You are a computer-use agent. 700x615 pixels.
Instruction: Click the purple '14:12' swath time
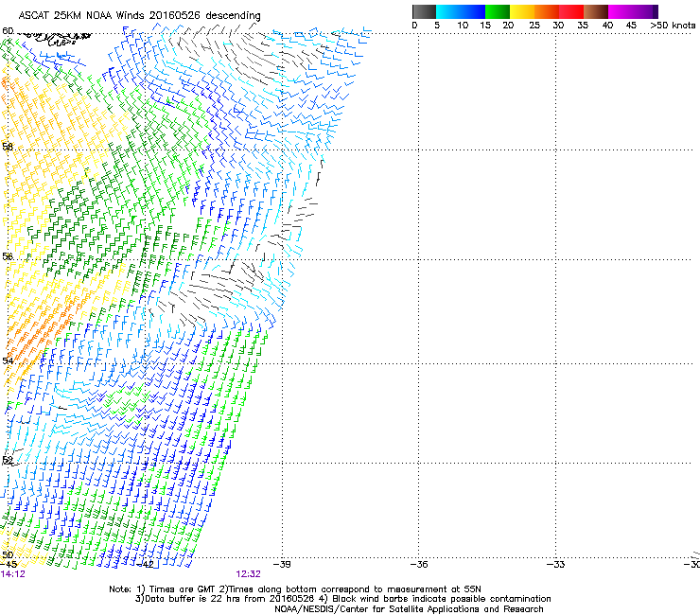[x=13, y=574]
